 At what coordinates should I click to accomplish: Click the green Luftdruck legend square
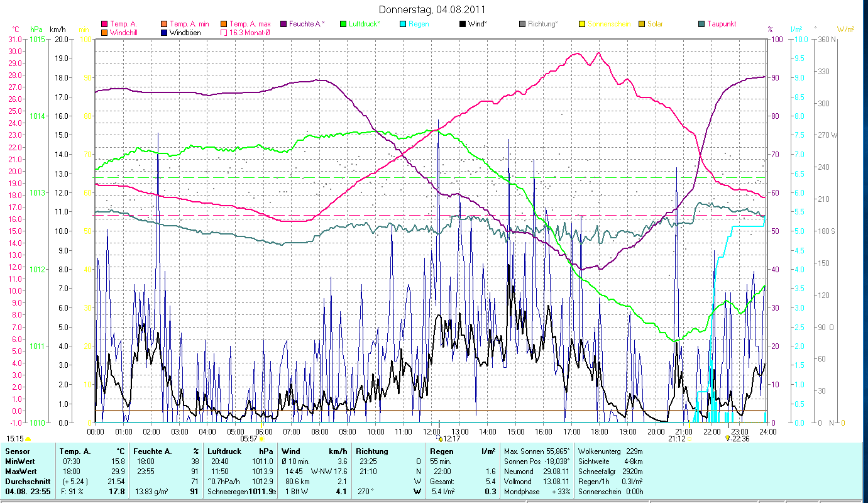[343, 24]
